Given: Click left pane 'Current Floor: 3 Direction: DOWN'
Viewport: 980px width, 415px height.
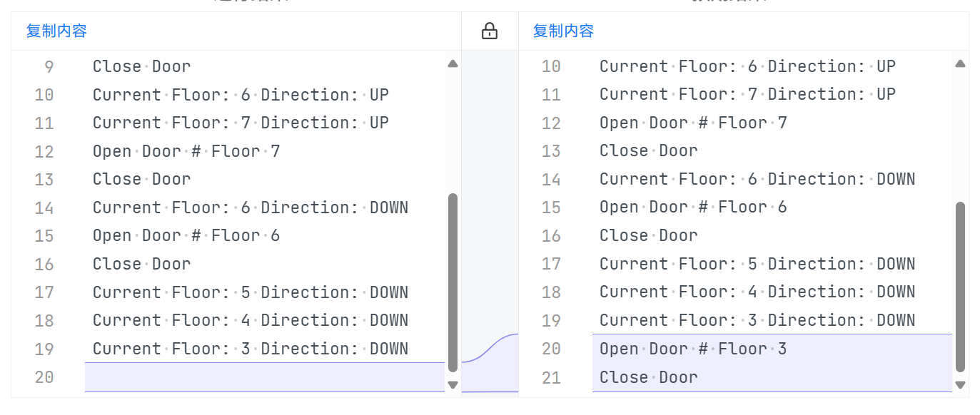Looking at the screenshot, I should pos(250,349).
